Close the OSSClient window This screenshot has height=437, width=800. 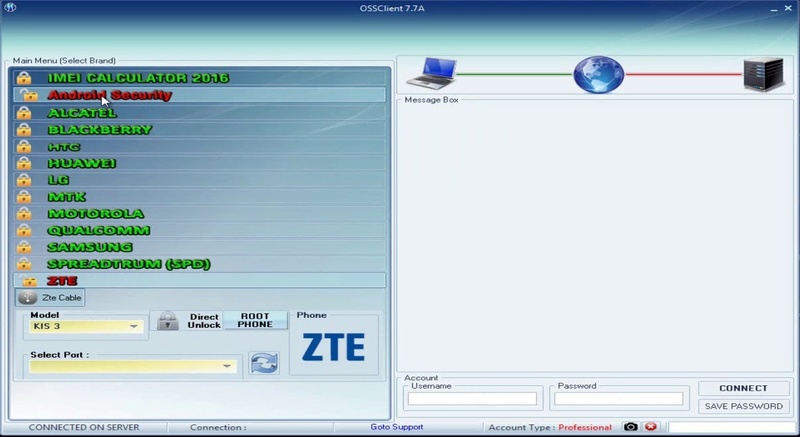[788, 8]
